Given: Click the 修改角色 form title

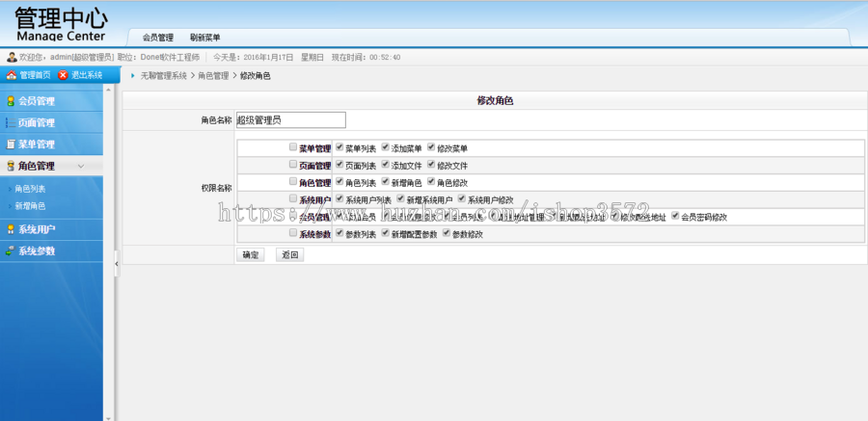Looking at the screenshot, I should click(x=495, y=101).
